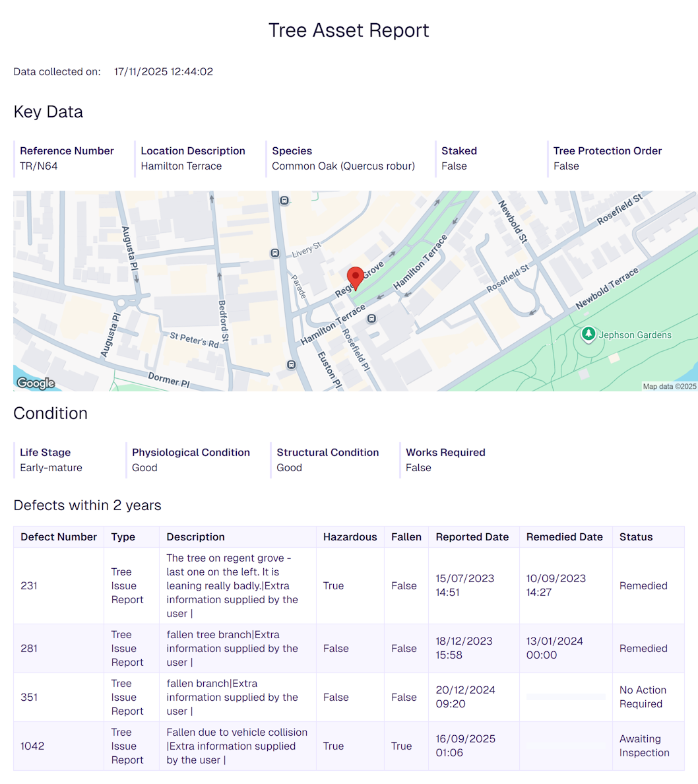Click the transit stop icon near Euston Pl
This screenshot has height=784, width=698.
(292, 364)
